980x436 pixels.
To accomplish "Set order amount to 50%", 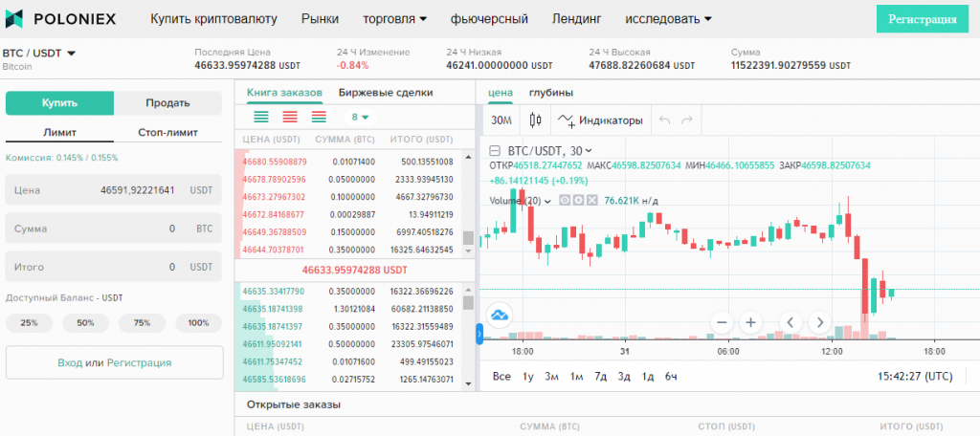I will pos(85,323).
